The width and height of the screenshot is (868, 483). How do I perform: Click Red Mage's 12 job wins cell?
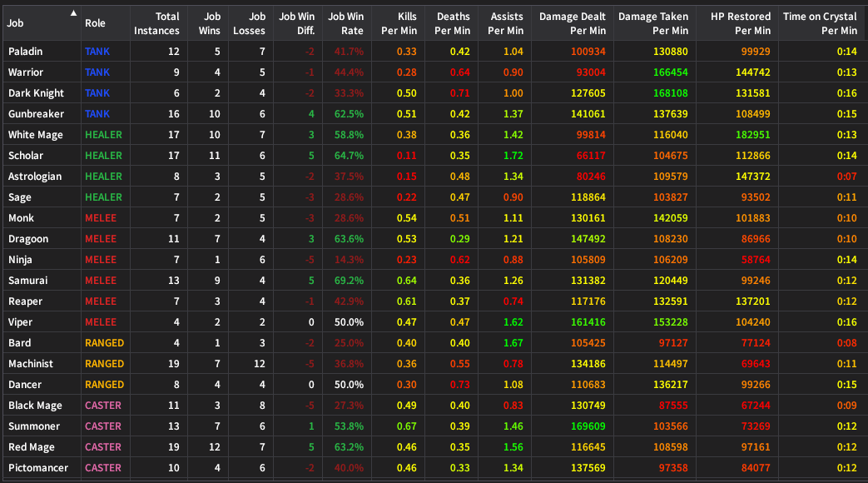click(x=214, y=447)
